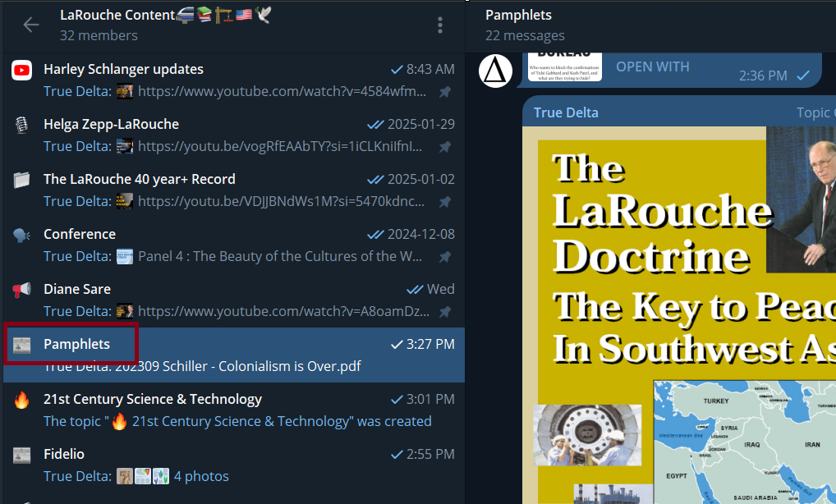Click pin icon on Harley Schlanger updates row
This screenshot has height=504, width=836.
pos(444,92)
